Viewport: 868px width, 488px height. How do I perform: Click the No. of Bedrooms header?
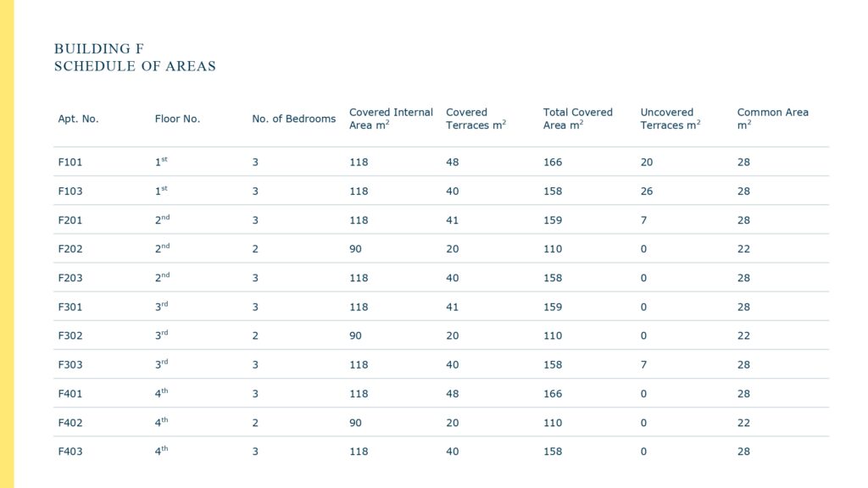294,119
